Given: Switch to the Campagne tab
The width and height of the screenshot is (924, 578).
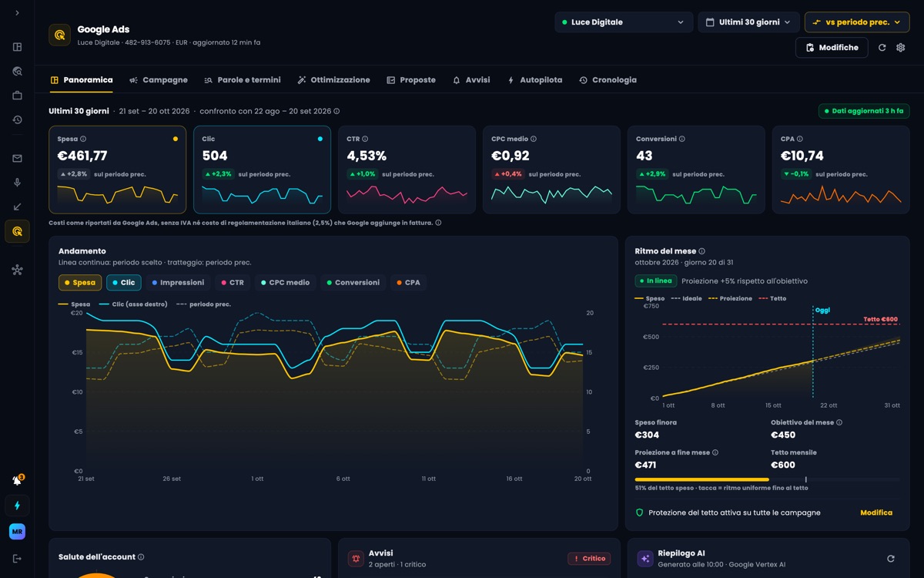Looking at the screenshot, I should tap(159, 80).
